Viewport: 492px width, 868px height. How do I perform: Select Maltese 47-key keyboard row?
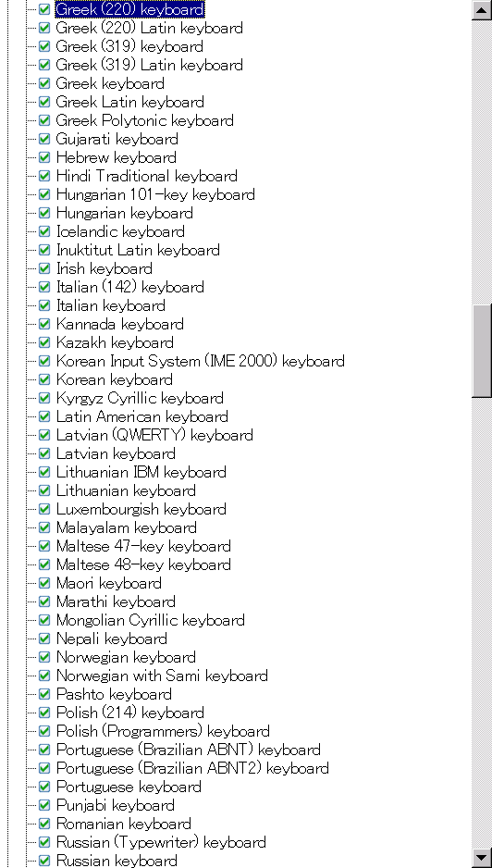tap(143, 546)
